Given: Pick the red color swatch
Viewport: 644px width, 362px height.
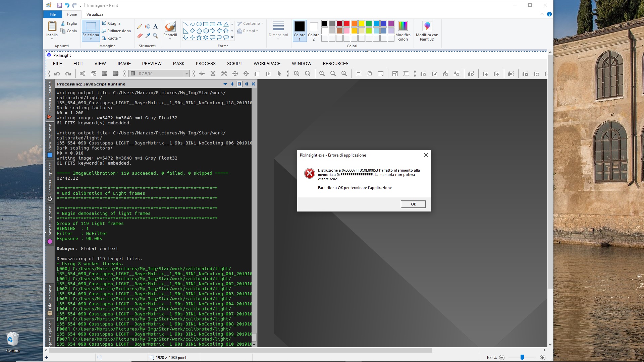Looking at the screenshot, I should click(x=347, y=23).
